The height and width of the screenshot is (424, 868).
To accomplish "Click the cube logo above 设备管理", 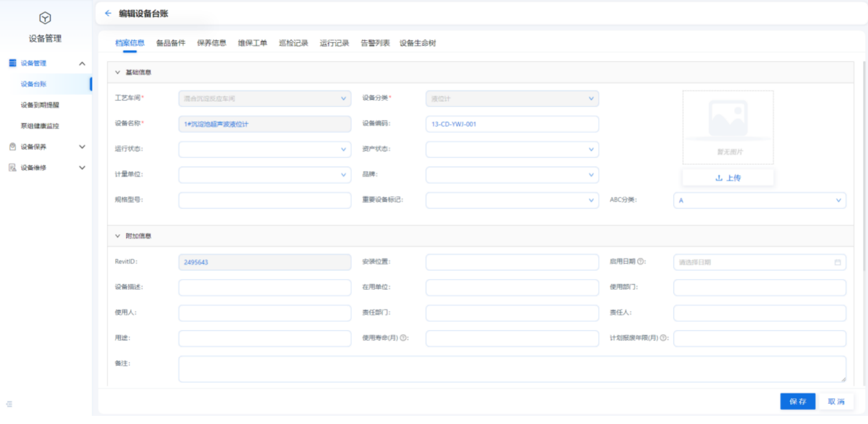I will coord(45,18).
